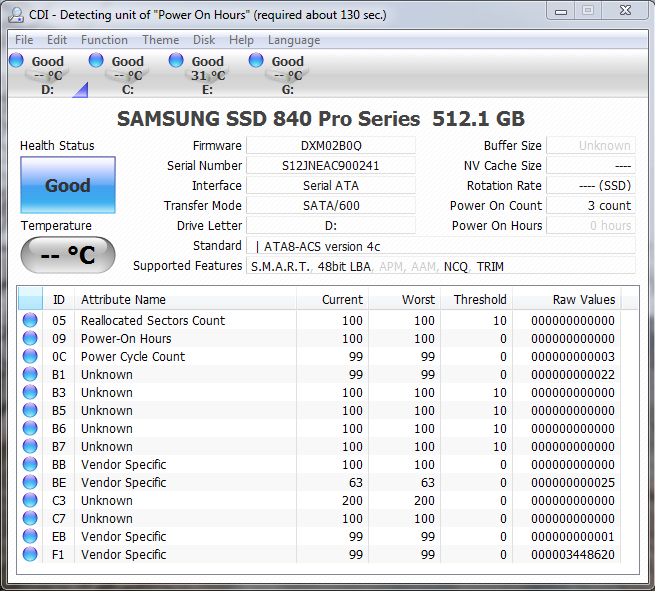Click status orb on attribute F1 row
Screen dimensions: 655x591
coord(30,555)
